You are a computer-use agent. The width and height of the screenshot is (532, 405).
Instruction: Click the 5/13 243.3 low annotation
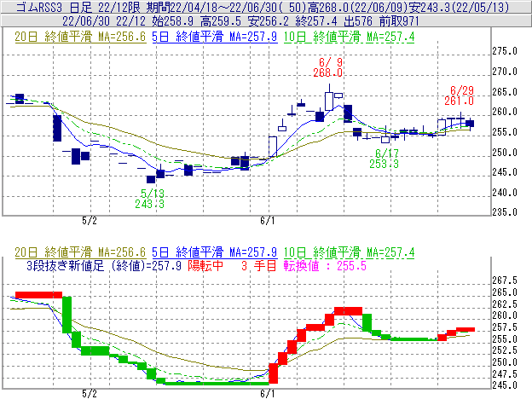[x=150, y=199]
